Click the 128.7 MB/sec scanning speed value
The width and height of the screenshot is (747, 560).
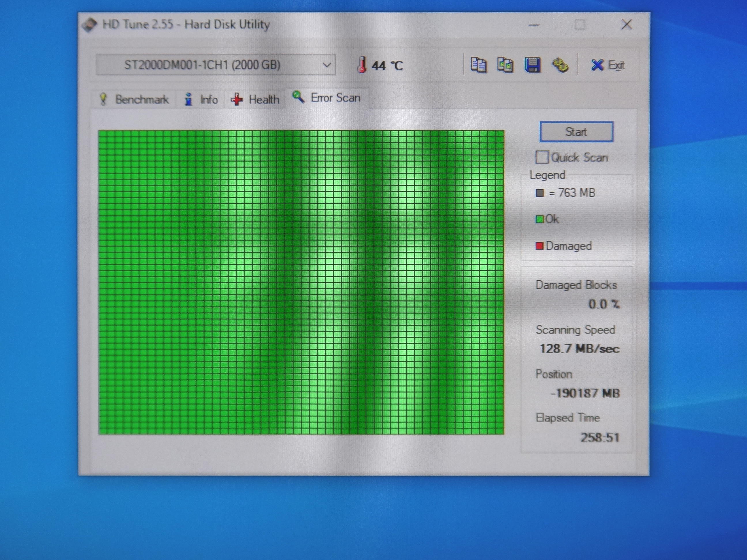pyautogui.click(x=580, y=349)
